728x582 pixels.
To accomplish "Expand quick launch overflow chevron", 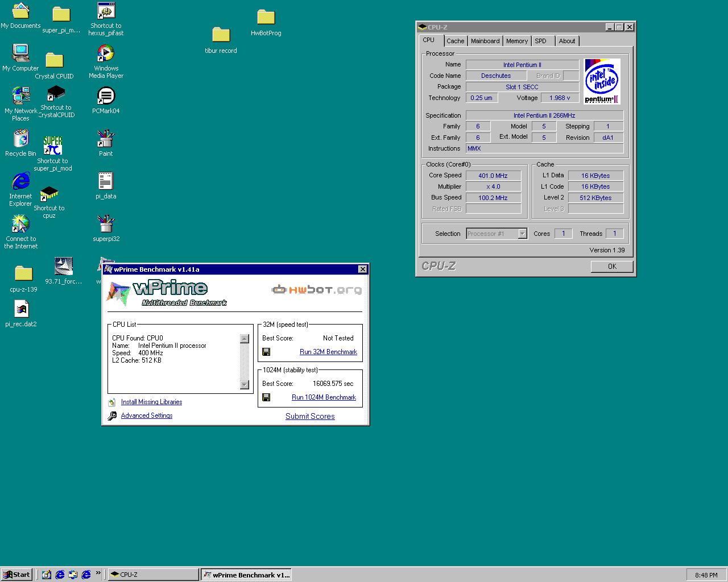I will pos(98,573).
